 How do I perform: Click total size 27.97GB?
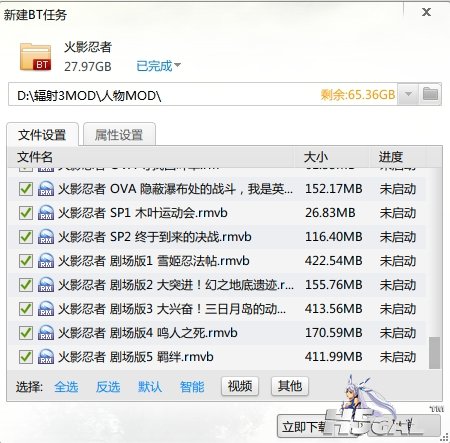pyautogui.click(x=88, y=67)
